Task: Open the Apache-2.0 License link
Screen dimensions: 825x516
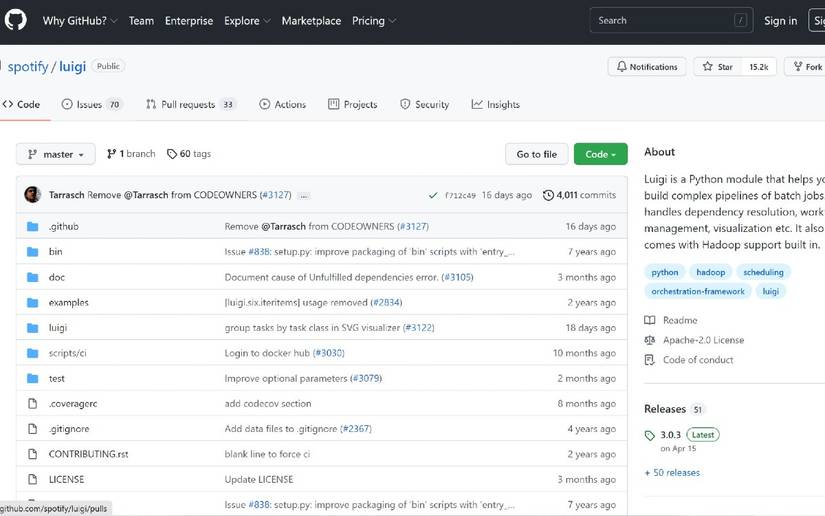Action: (x=703, y=340)
